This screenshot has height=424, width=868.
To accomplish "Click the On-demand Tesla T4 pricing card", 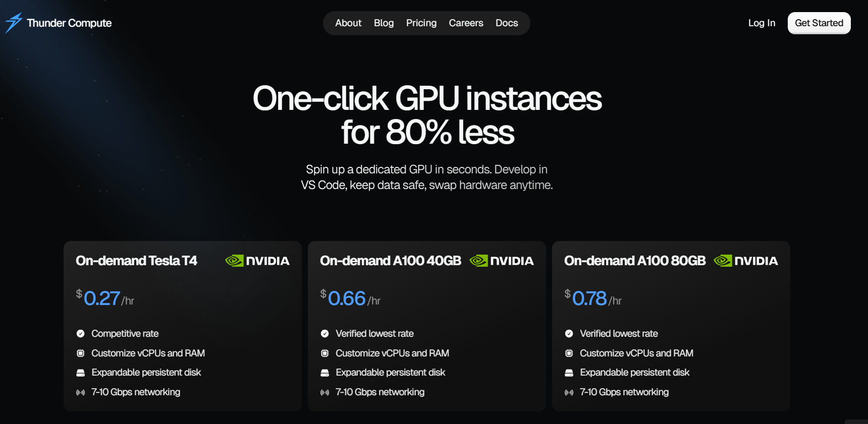I will click(x=183, y=325).
